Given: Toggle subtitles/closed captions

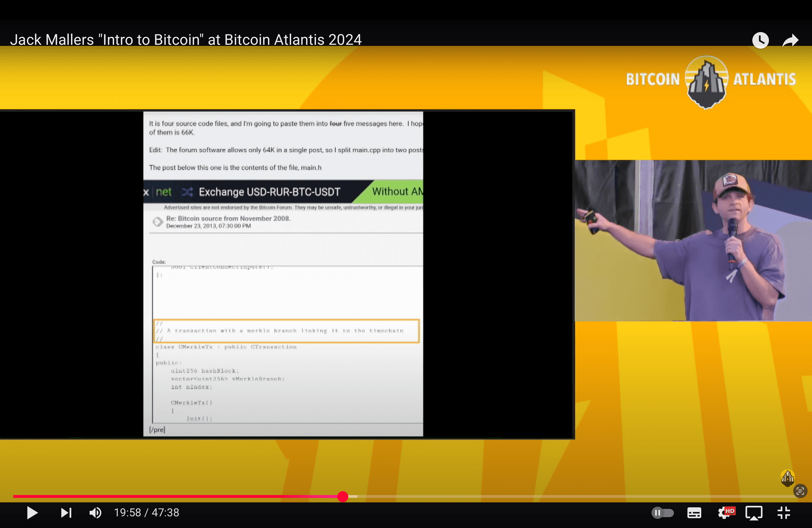Looking at the screenshot, I should pos(694,513).
